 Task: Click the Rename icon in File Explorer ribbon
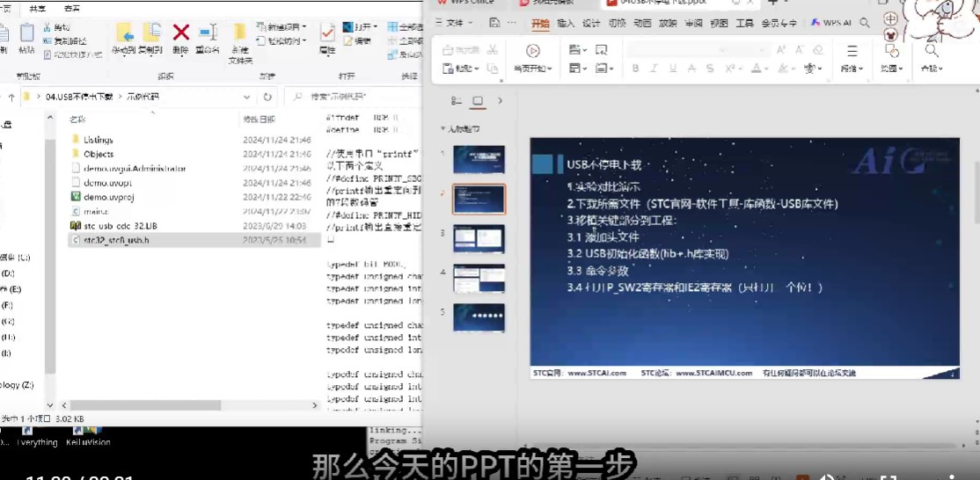(x=208, y=33)
